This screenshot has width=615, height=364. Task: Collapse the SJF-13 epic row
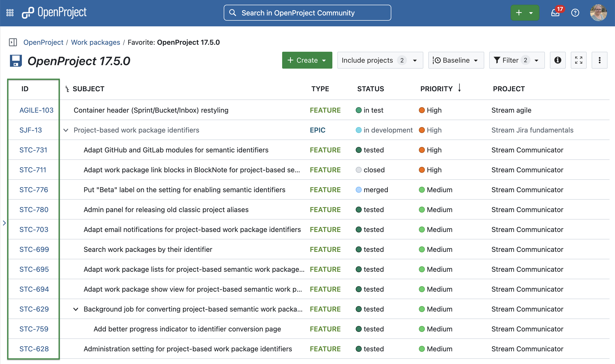click(66, 130)
